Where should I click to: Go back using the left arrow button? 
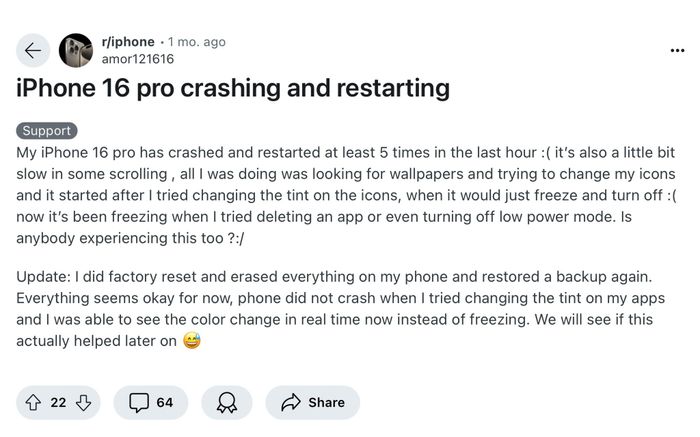[33, 50]
